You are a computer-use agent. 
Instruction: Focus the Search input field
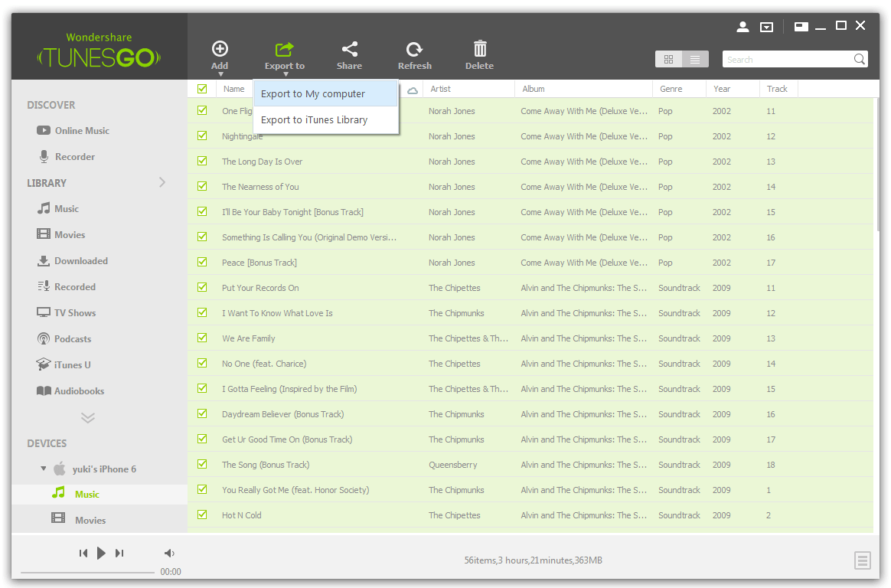[788, 59]
